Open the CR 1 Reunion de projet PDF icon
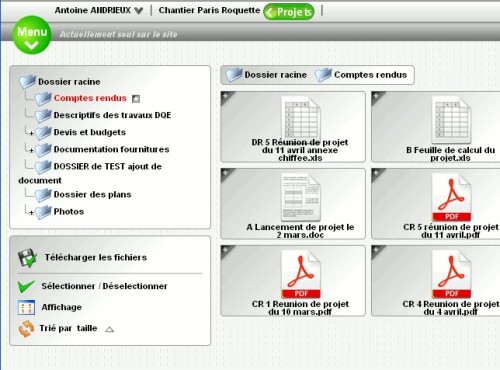This screenshot has width=500, height=370. 301,274
